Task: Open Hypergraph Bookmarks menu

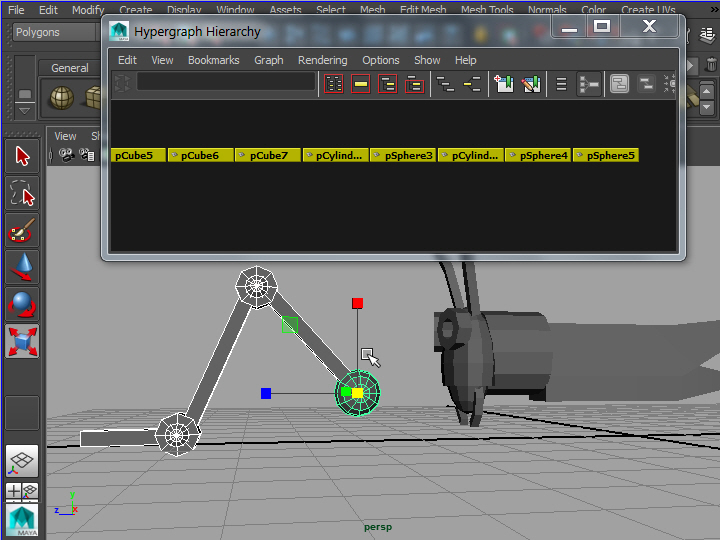Action: [x=214, y=60]
